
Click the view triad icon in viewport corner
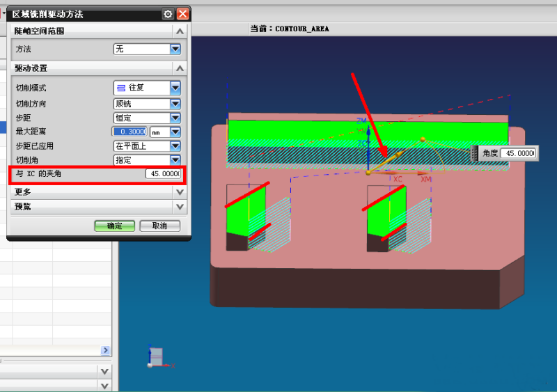157,356
